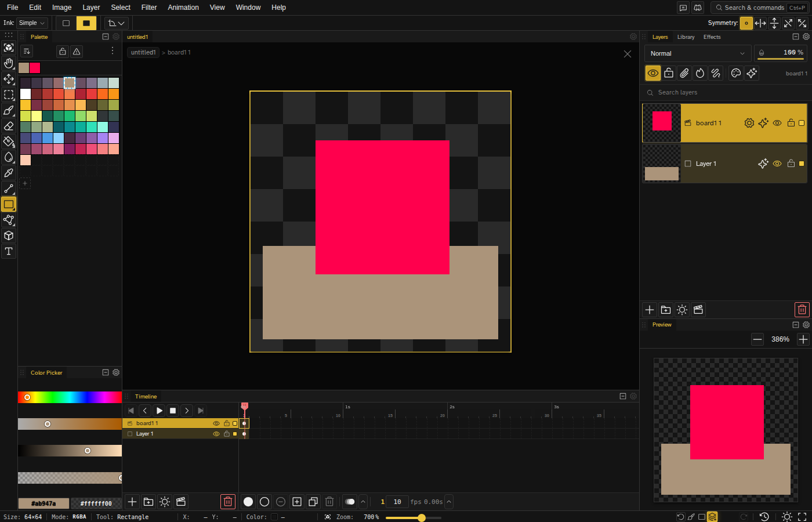Image resolution: width=812 pixels, height=522 pixels.
Task: Click the vertical symmetry icon
Action: pyautogui.click(x=774, y=23)
